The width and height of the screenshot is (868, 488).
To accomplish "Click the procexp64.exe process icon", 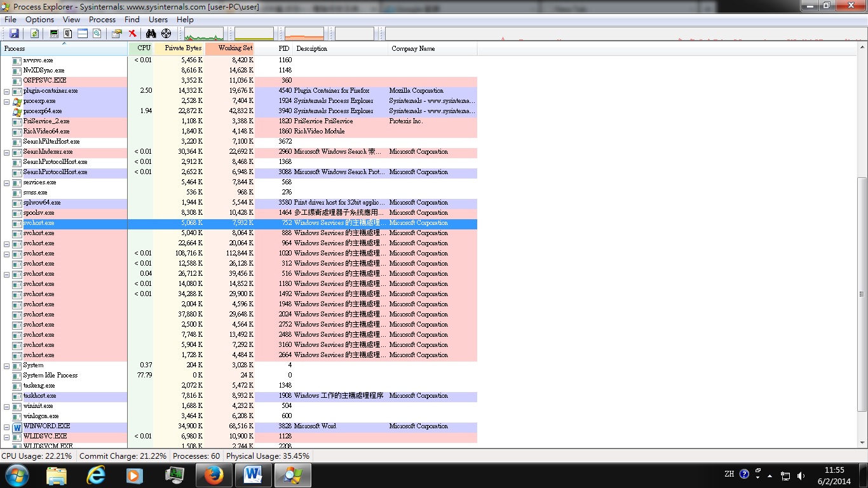I will click(17, 111).
